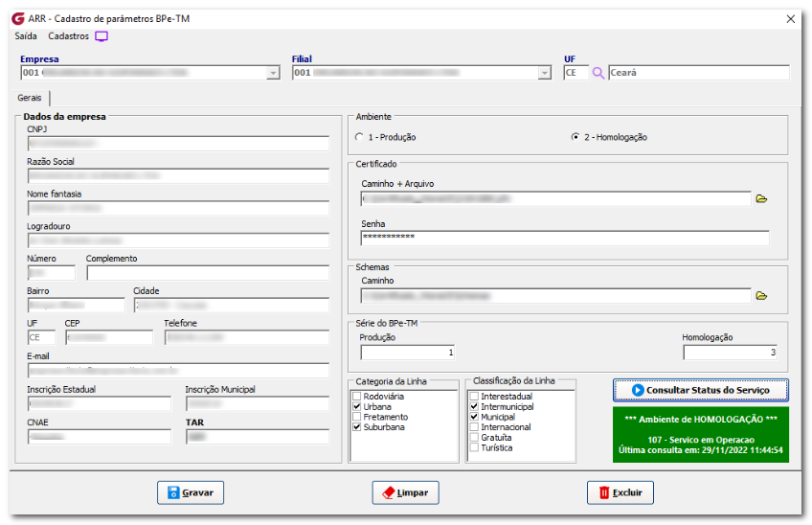Click the Inscrição Municipal field
The image size is (812, 525).
(258, 403)
